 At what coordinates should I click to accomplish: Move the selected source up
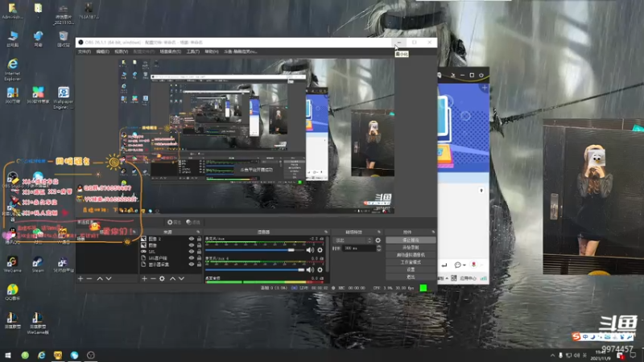[x=172, y=278]
